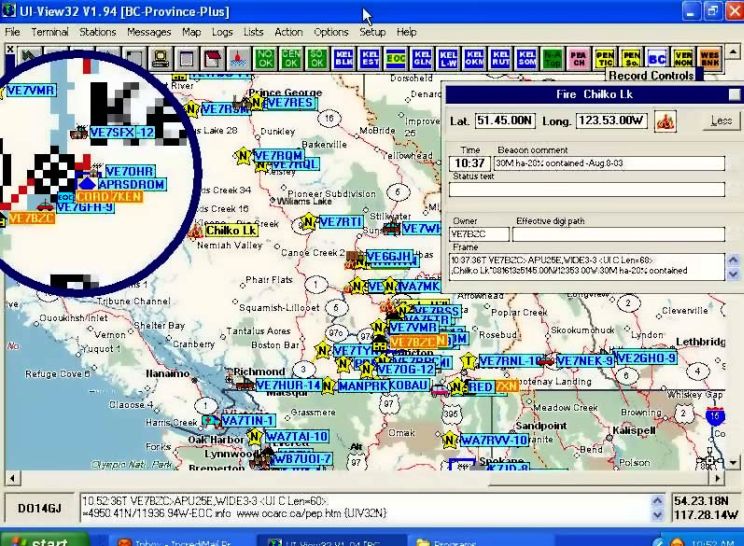The height and width of the screenshot is (546, 744).
Task: Click the red-roofed house toolbar icon
Action: pyautogui.click(x=213, y=59)
